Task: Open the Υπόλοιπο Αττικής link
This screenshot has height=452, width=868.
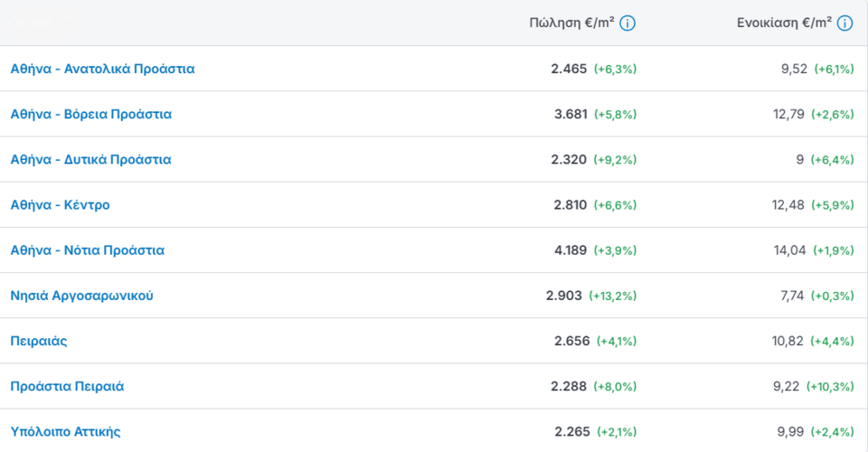Action: [65, 431]
